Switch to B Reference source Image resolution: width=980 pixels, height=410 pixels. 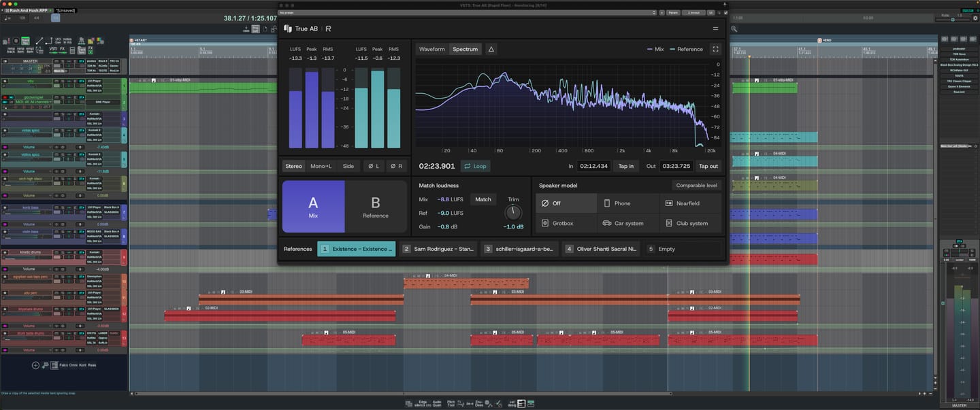tap(376, 207)
